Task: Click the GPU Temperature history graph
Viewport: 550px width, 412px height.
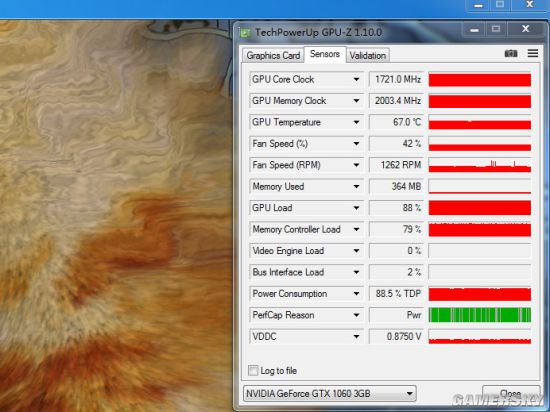Action: click(479, 122)
